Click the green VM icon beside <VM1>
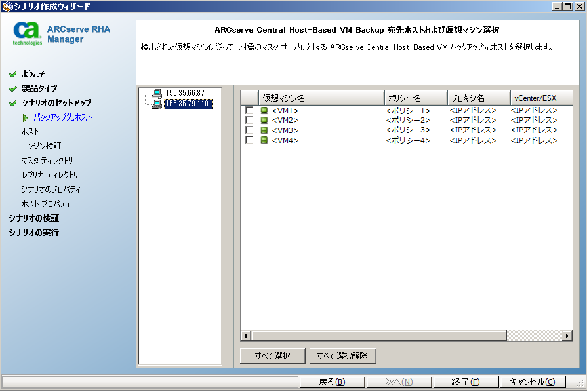Screen dimensions: 587x392 click(x=264, y=111)
